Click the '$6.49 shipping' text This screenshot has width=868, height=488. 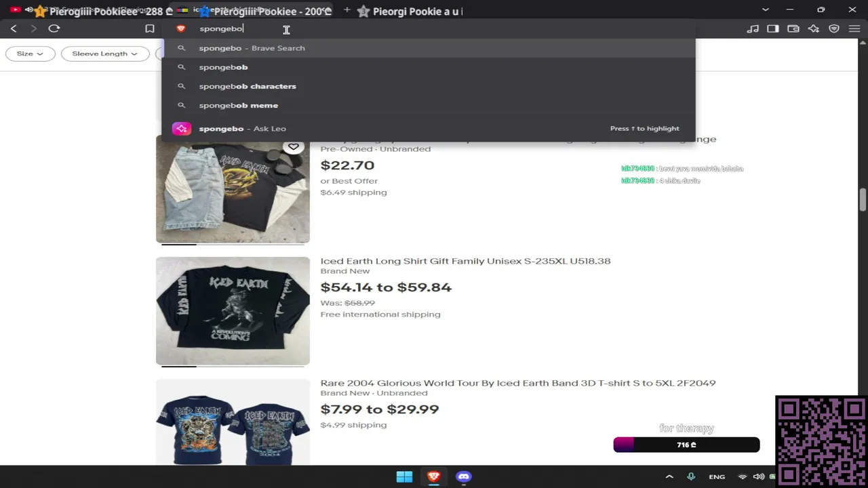click(354, 192)
